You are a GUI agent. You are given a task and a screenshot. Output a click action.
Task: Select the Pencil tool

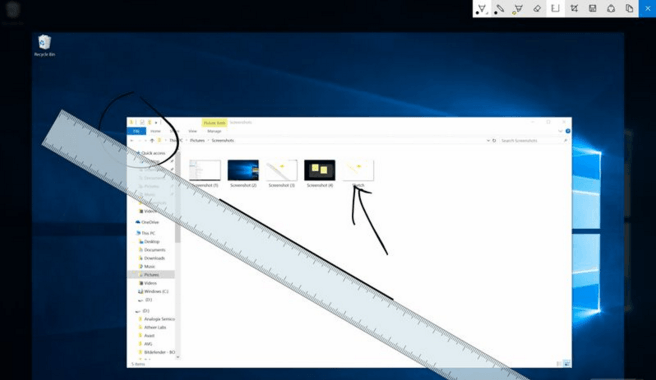(x=500, y=9)
